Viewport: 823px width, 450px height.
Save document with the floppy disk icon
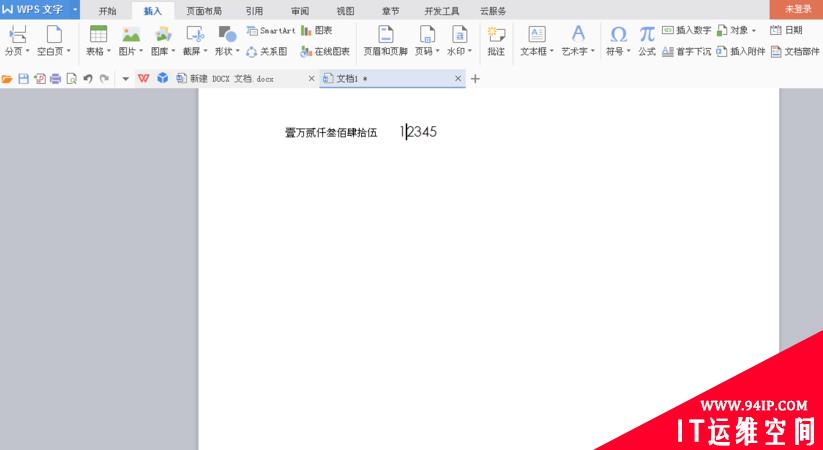coord(23,79)
